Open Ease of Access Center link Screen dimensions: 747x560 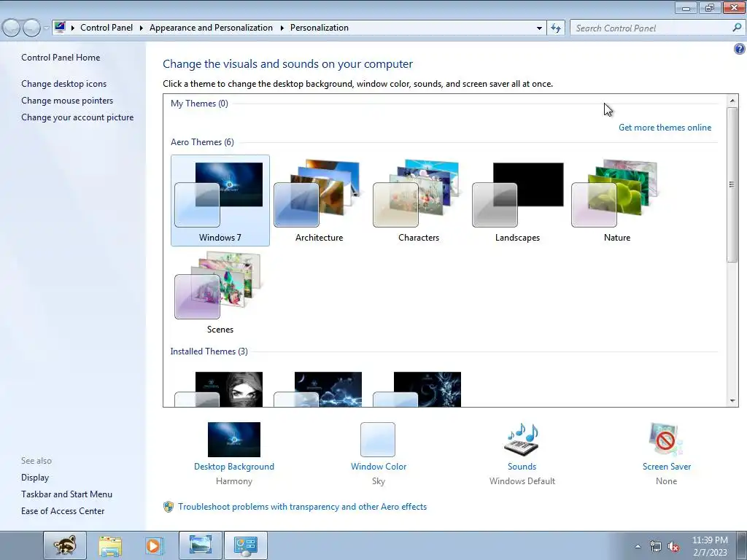63,511
